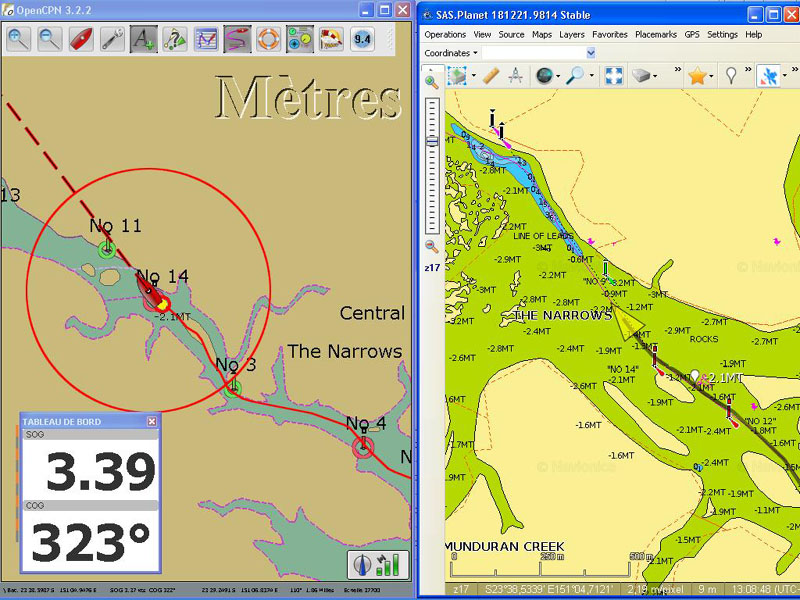
Task: Click the drawing compass tool icon
Action: [x=515, y=76]
